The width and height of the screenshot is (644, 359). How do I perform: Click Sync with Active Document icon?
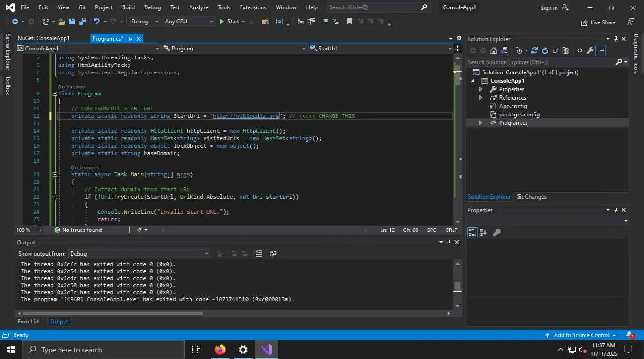pos(534,50)
